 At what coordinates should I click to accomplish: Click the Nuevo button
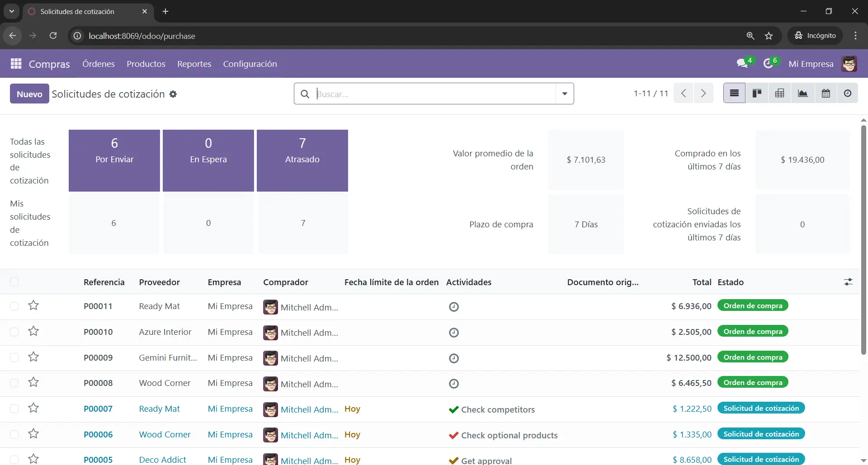pos(29,94)
